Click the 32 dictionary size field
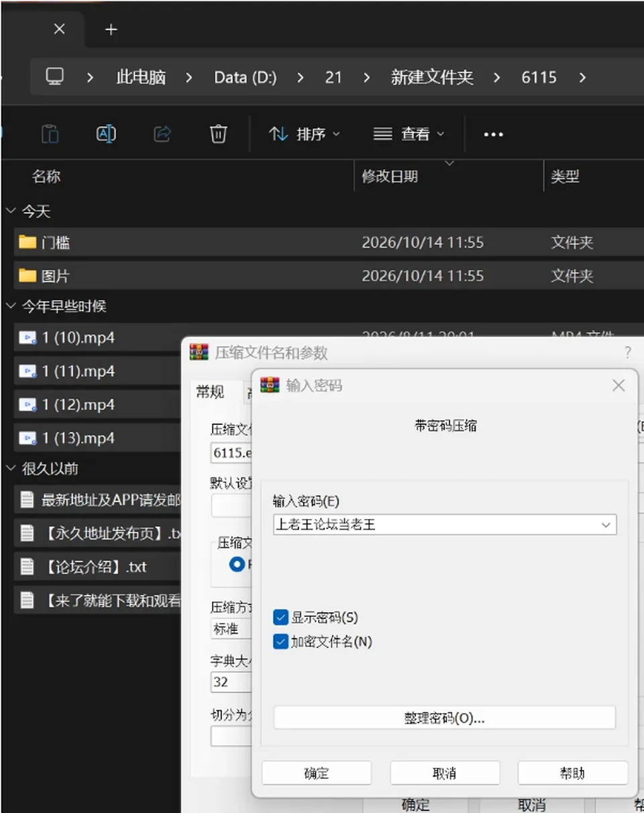This screenshot has width=644, height=813. (231, 682)
